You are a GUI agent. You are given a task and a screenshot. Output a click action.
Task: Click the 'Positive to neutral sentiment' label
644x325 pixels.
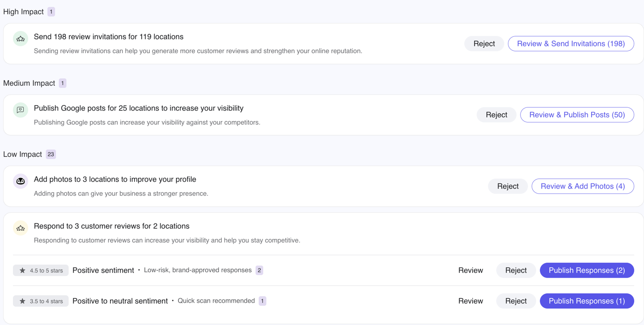pyautogui.click(x=120, y=301)
